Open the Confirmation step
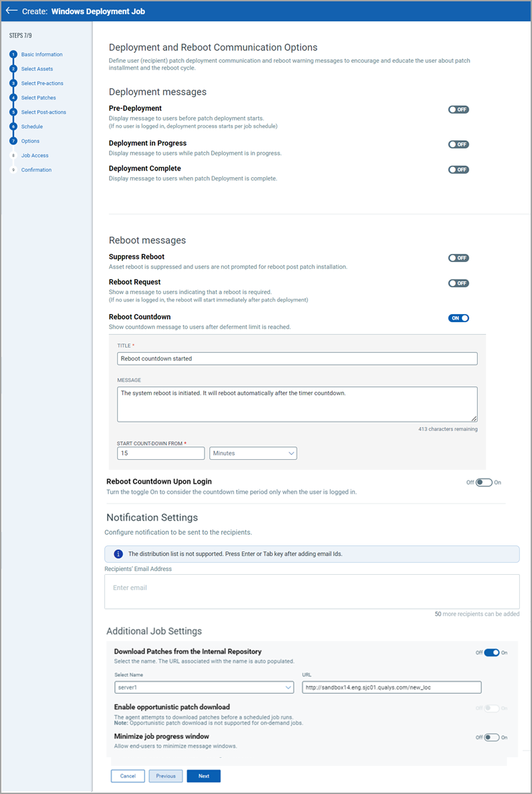Image resolution: width=532 pixels, height=794 pixels. pyautogui.click(x=37, y=170)
